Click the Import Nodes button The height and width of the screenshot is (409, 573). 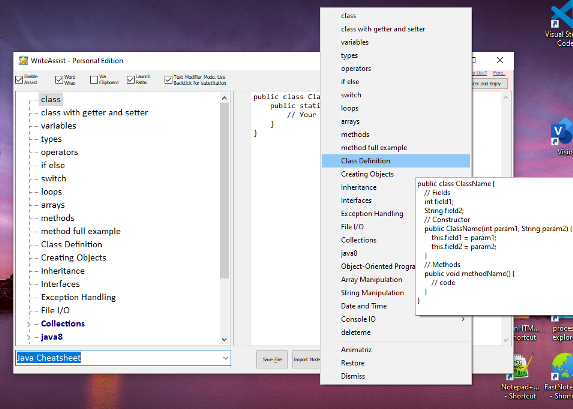306,359
